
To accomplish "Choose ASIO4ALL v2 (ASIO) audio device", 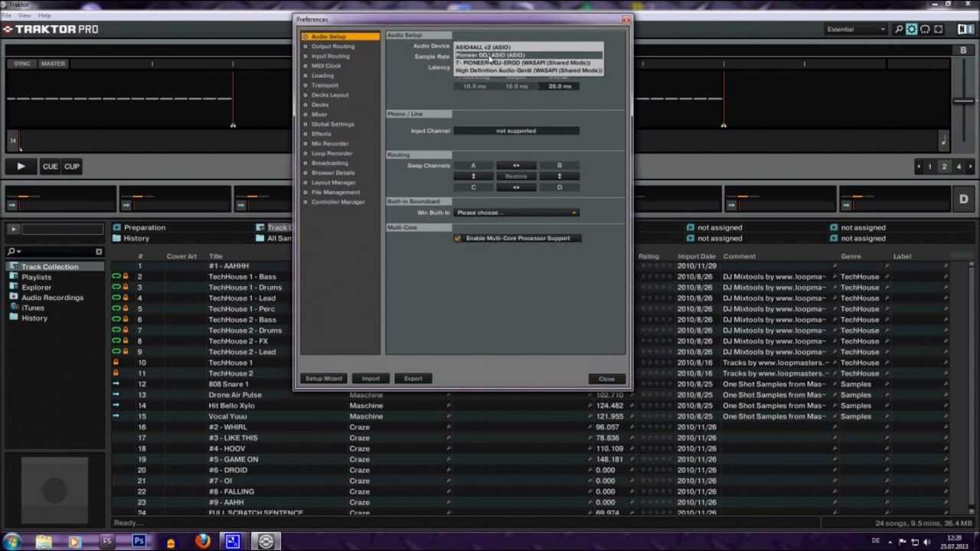I will (x=528, y=47).
